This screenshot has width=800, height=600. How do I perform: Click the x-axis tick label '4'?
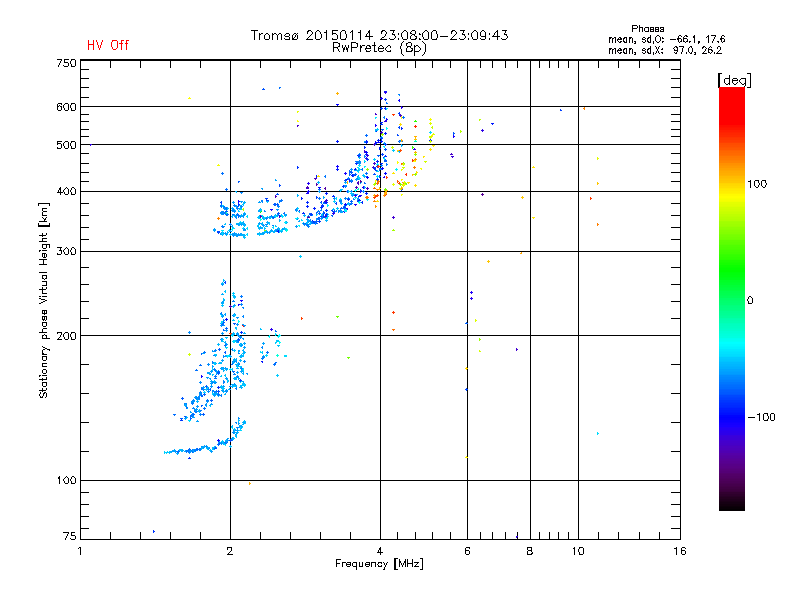tap(380, 551)
